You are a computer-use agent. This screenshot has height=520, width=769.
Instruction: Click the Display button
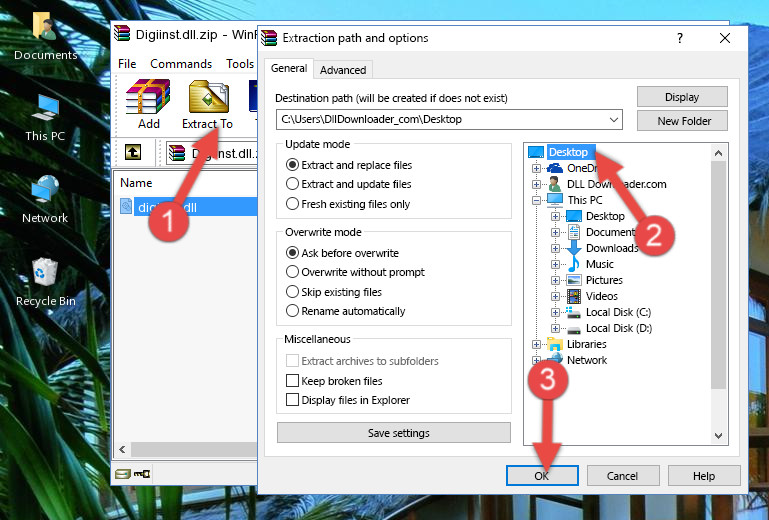coord(682,97)
